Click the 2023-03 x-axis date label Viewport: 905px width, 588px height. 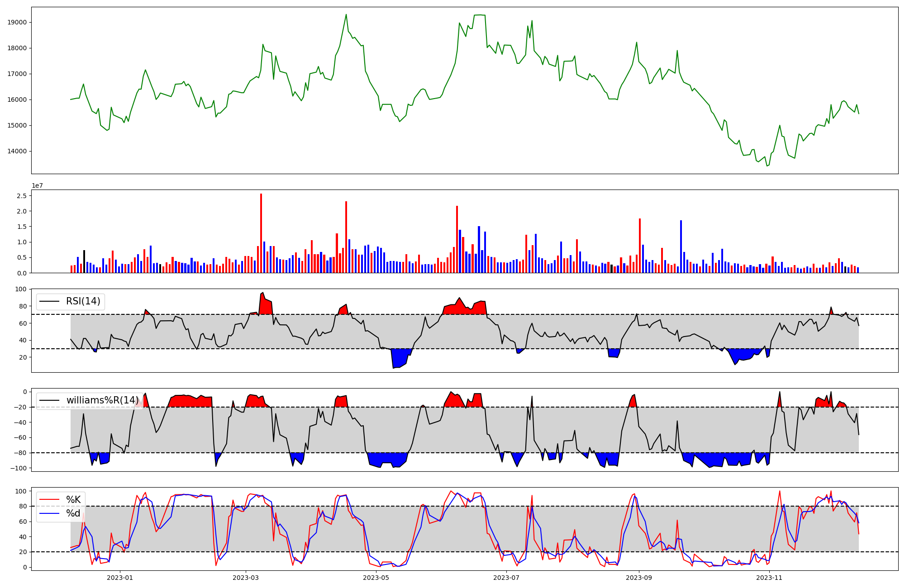(x=246, y=578)
